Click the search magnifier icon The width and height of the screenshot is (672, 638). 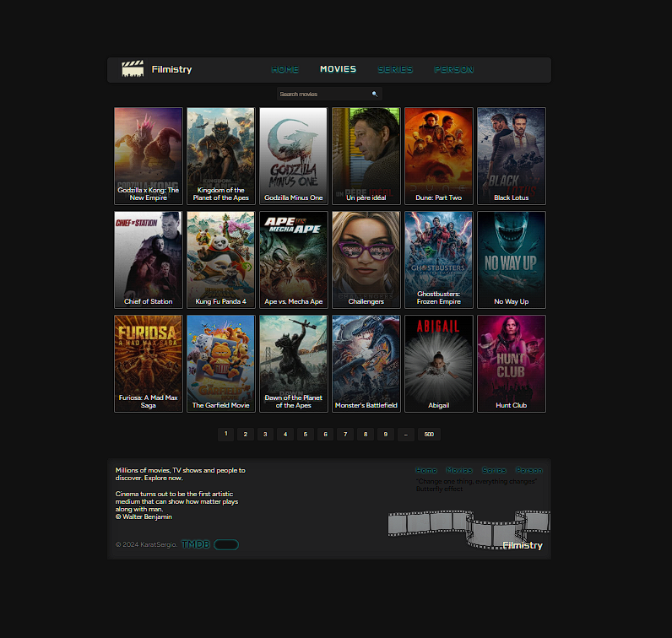[375, 94]
